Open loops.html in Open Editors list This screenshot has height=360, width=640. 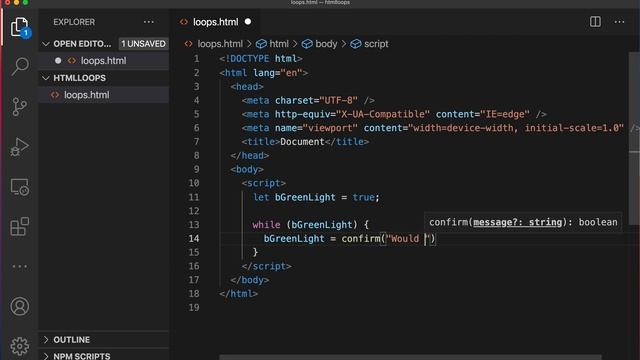104,60
